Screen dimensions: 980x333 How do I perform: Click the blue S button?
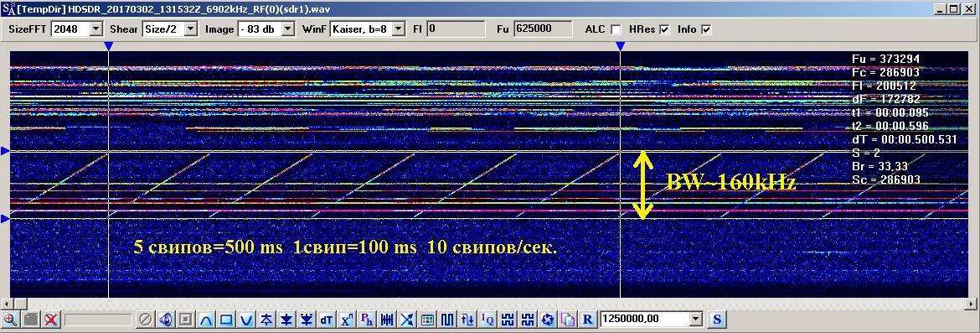coord(716,320)
